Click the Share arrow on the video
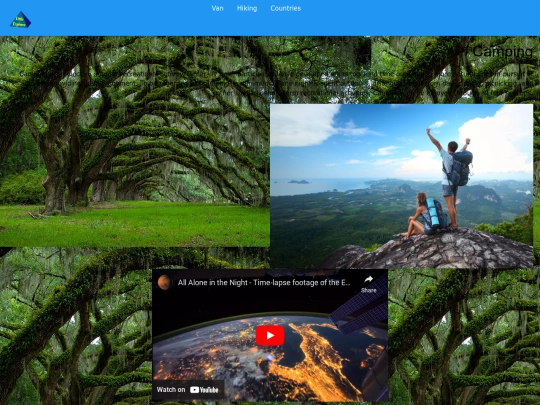Image resolution: width=540 pixels, height=405 pixels. (x=368, y=284)
